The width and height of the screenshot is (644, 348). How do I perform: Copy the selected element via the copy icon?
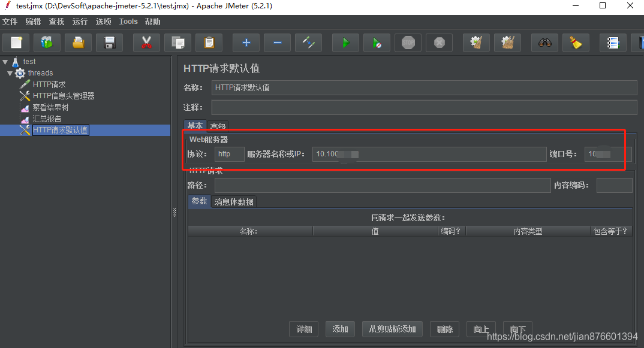tap(177, 42)
